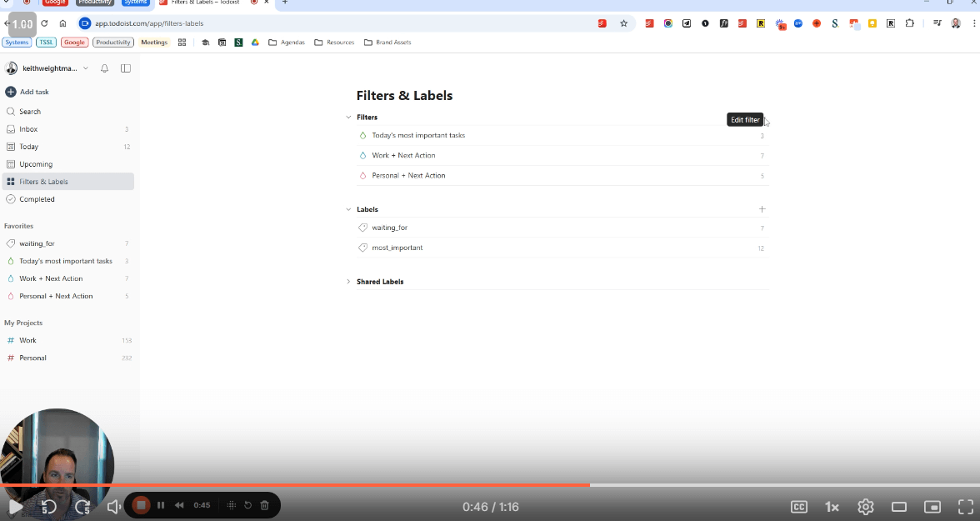Open Today's most important tasks in Favorites
Viewport: 980px width, 521px height.
pyautogui.click(x=67, y=261)
